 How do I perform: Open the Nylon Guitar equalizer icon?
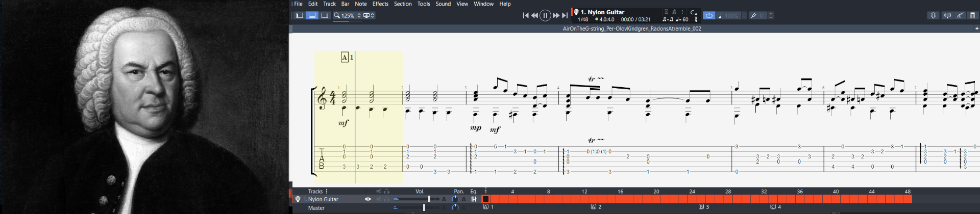474,199
